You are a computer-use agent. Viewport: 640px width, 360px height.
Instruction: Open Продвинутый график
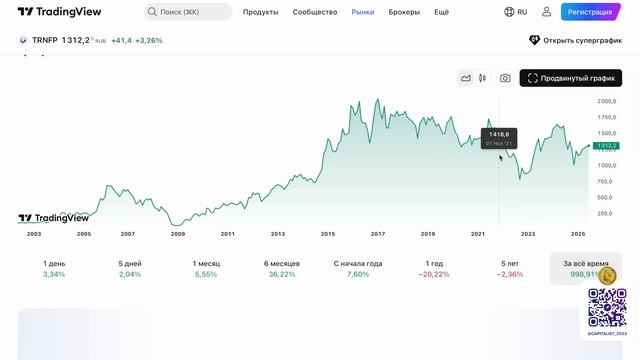point(571,78)
